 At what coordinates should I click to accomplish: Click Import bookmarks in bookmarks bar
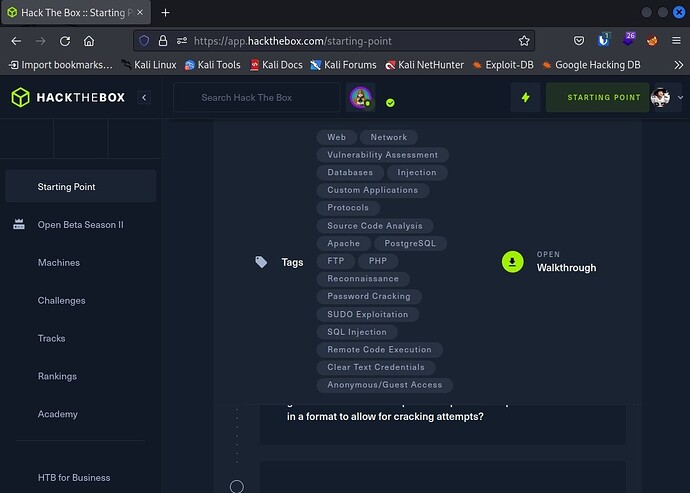pos(61,65)
